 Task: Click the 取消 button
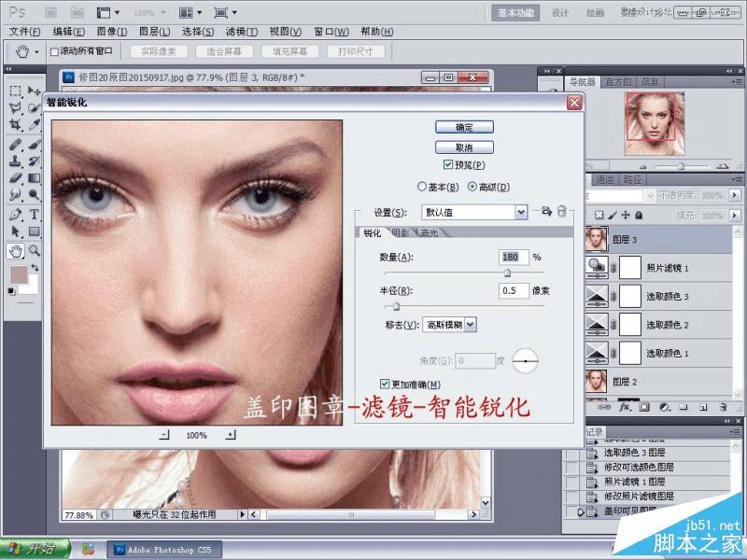click(x=464, y=147)
